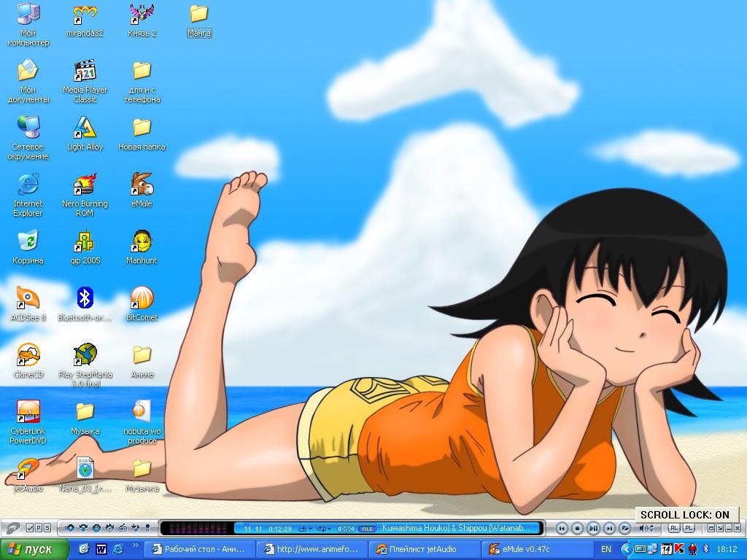Open the jetAudio radio broadcast icon
The width and height of the screenshot is (747, 560).
123,528
